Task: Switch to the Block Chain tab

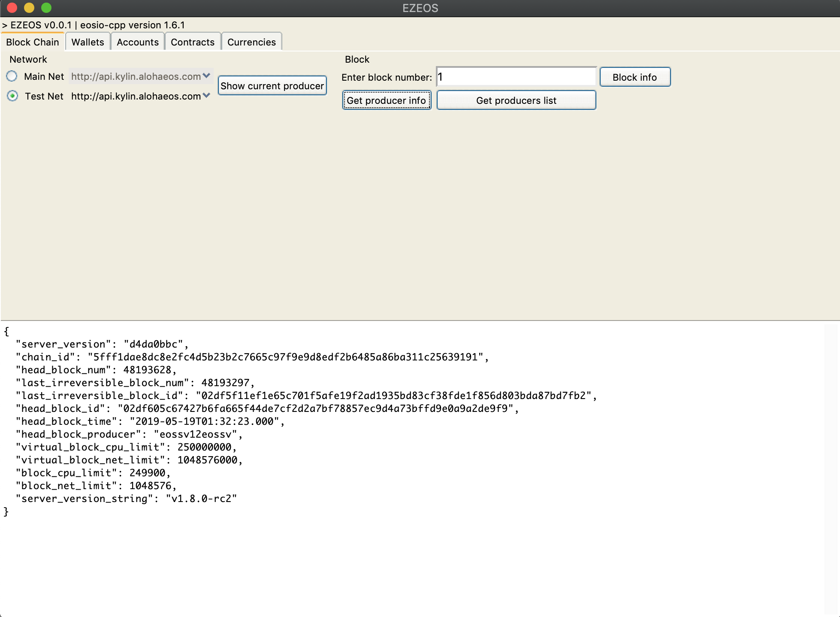Action: (33, 42)
